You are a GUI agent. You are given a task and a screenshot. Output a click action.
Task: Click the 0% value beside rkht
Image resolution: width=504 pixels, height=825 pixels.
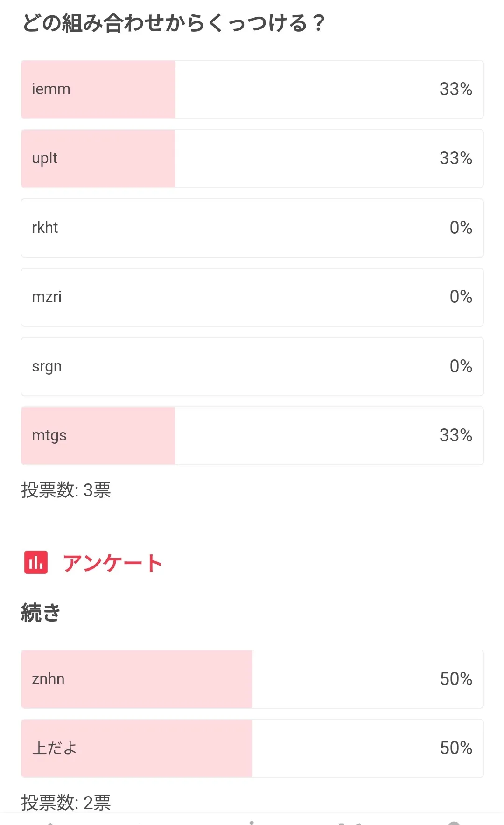pyautogui.click(x=461, y=228)
